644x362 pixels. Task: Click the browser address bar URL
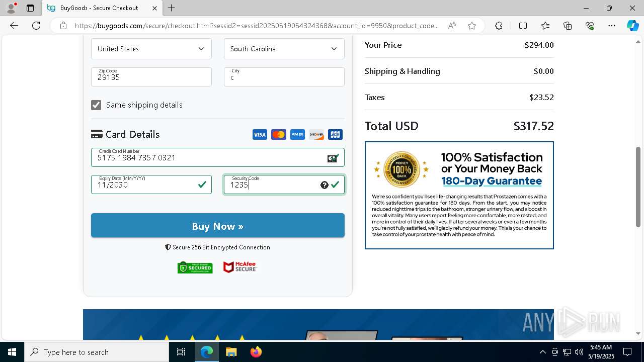click(x=257, y=26)
